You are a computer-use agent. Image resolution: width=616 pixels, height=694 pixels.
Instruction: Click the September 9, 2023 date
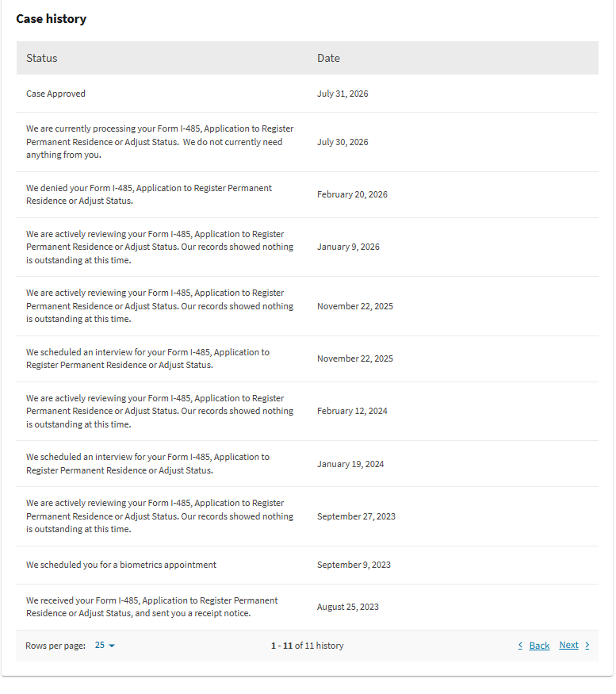click(354, 566)
